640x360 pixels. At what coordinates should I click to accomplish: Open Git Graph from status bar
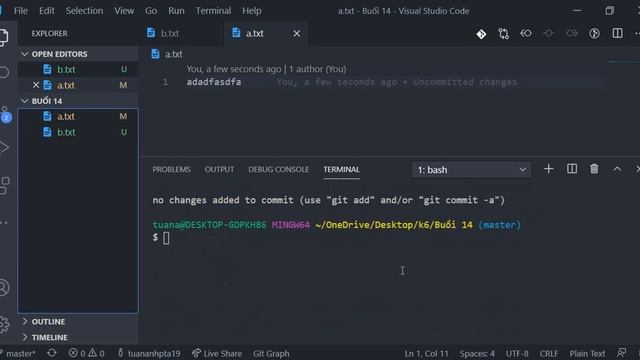pos(271,353)
